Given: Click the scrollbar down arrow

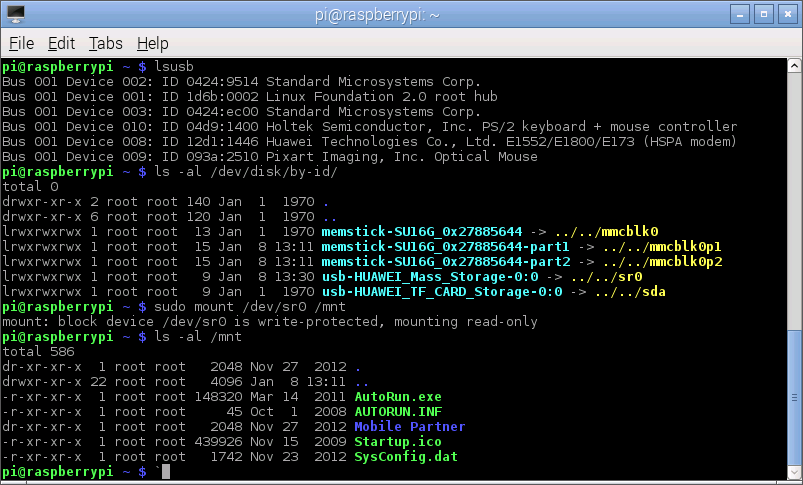Looking at the screenshot, I should point(794,472).
